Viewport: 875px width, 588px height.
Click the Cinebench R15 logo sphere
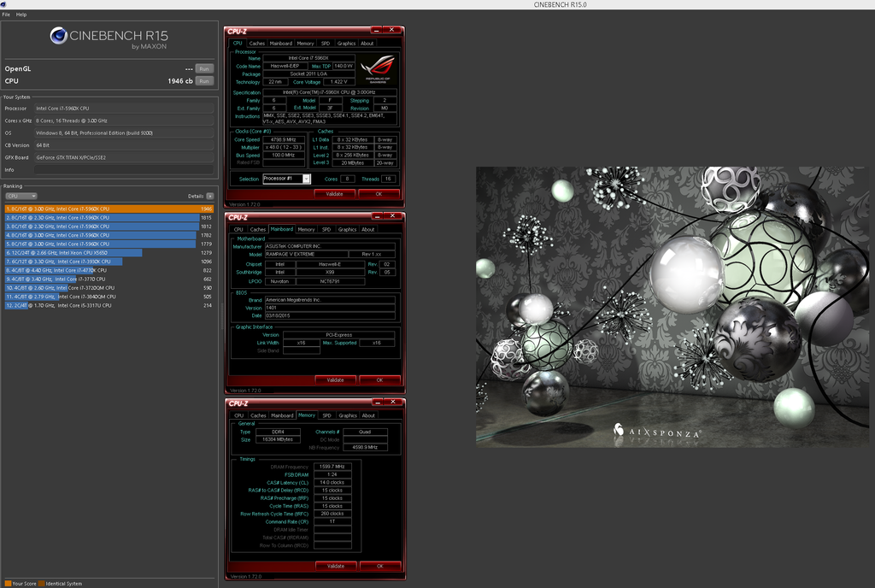[x=58, y=36]
